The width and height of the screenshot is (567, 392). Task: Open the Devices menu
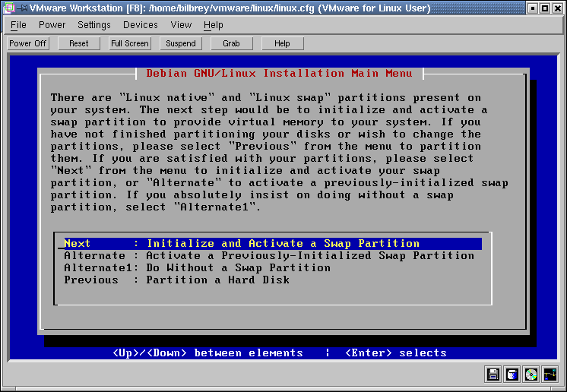coord(141,25)
